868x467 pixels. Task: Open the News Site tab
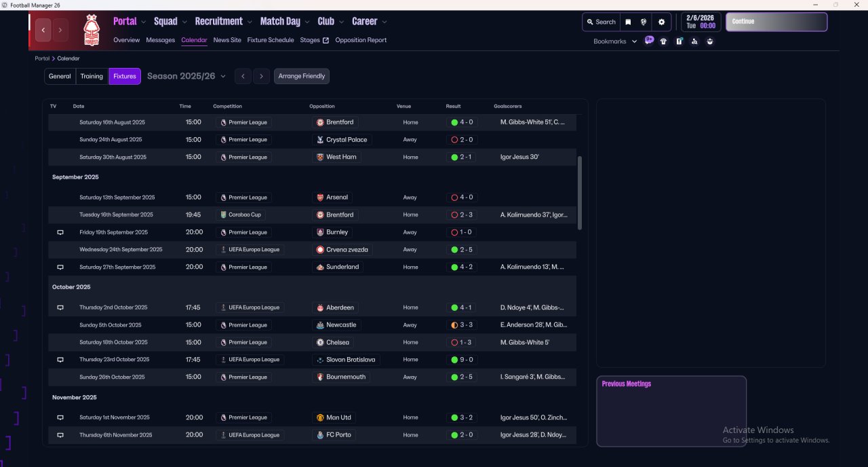[227, 40]
